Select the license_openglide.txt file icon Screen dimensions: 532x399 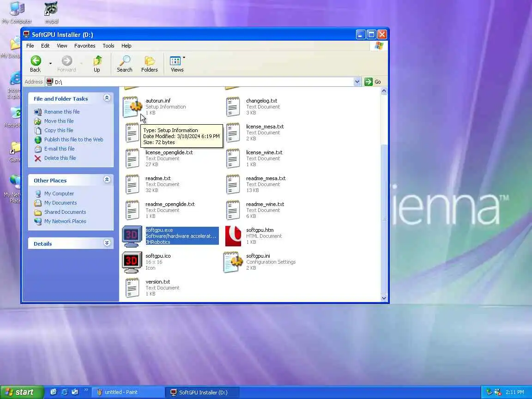(132, 158)
